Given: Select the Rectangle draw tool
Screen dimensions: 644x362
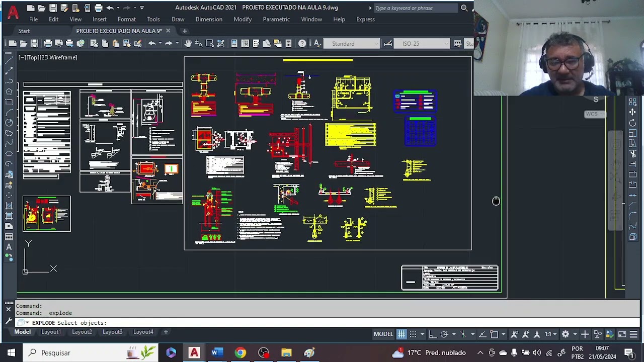Looking at the screenshot, I should 9,102.
